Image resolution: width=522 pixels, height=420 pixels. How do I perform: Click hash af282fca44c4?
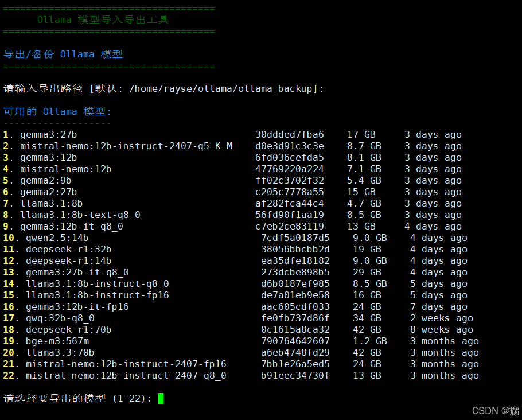point(290,204)
